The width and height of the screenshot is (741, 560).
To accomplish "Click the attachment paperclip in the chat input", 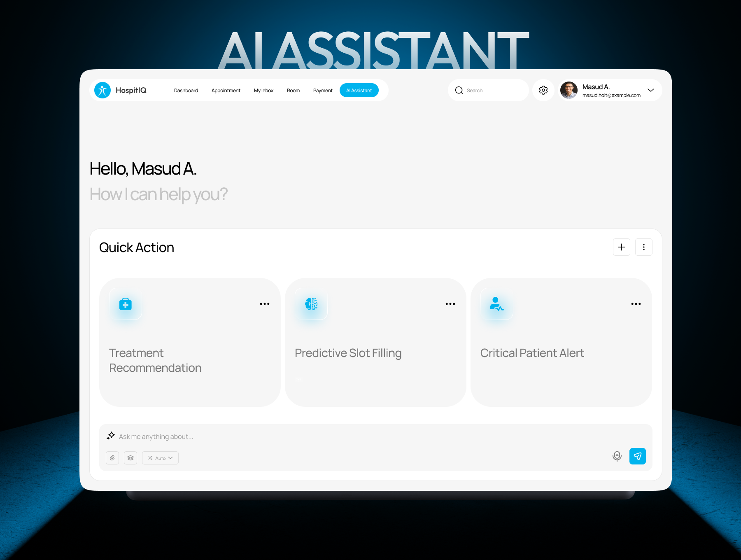I will pyautogui.click(x=112, y=457).
